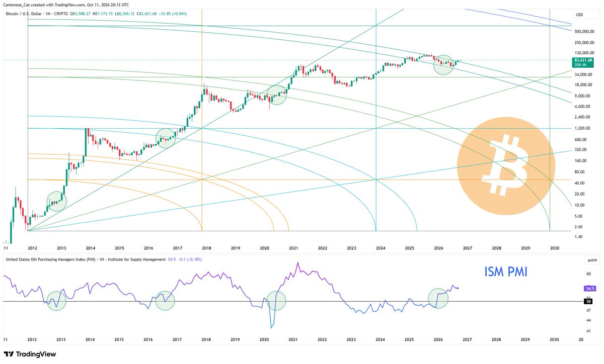Select the green circle around 2020 Bitcoin candles

coord(276,95)
